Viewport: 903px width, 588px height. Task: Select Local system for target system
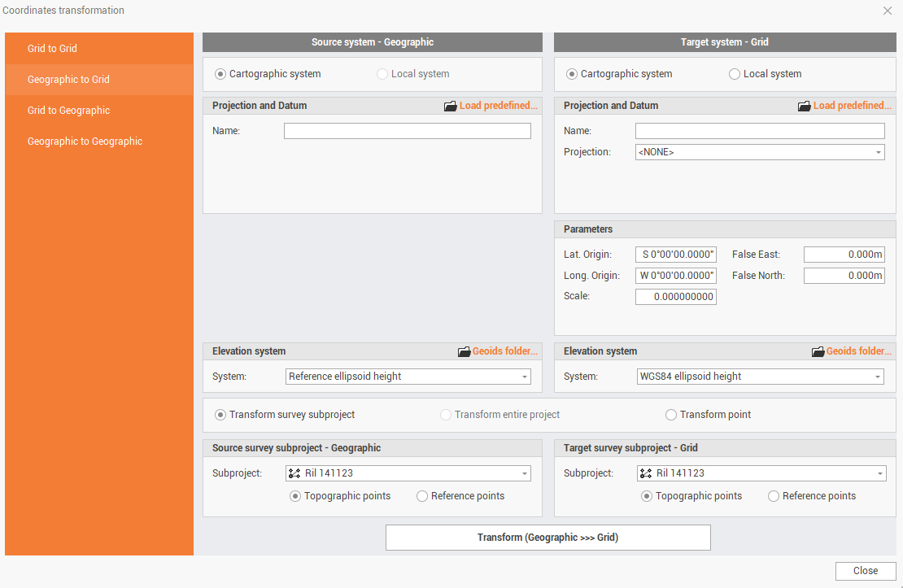pyautogui.click(x=735, y=74)
